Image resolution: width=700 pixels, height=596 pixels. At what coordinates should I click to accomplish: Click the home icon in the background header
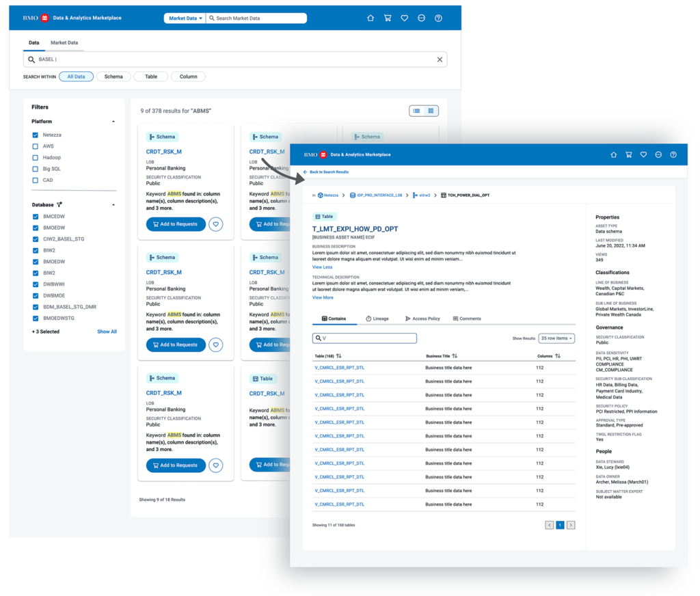click(371, 18)
